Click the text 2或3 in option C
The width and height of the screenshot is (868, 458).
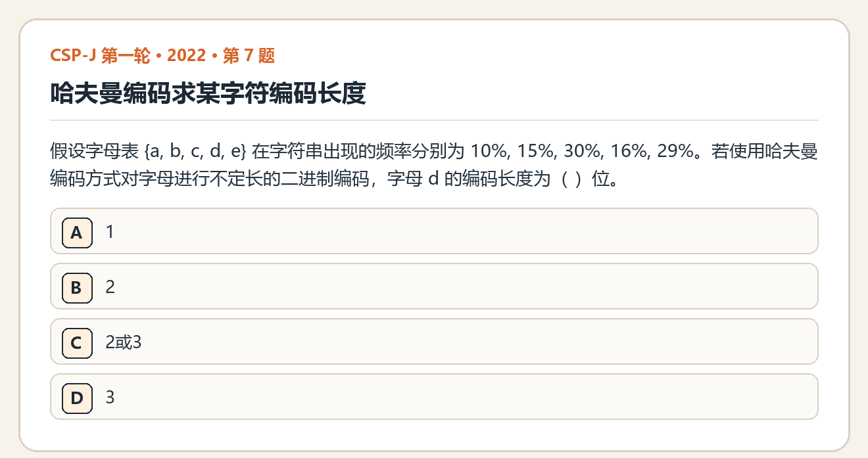coord(124,342)
